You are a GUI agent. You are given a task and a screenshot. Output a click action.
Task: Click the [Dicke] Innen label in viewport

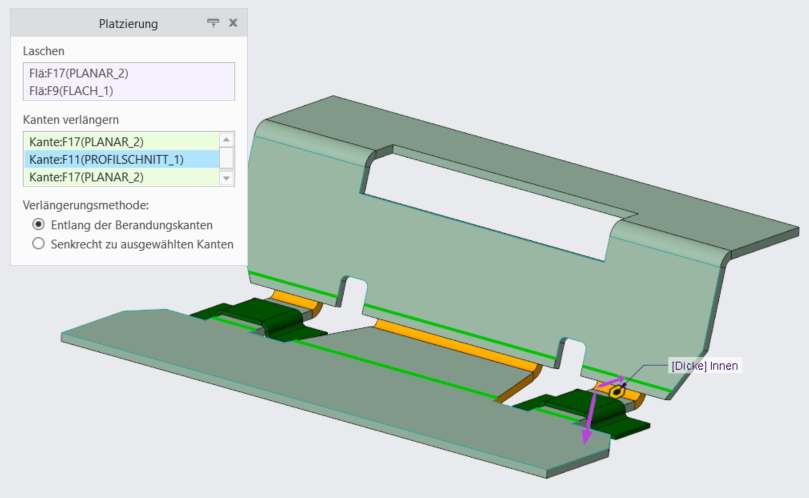coord(704,366)
